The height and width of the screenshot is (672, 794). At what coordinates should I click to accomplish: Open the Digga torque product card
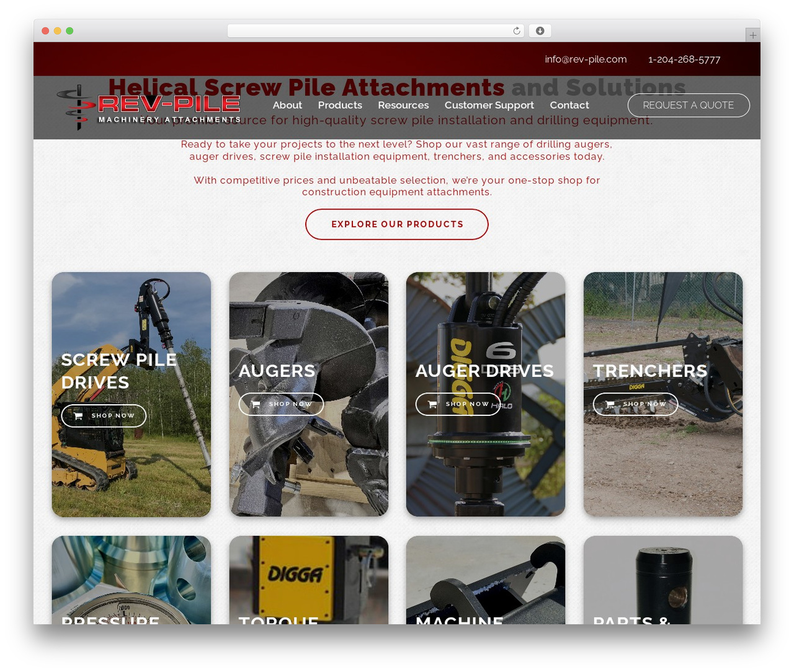click(309, 580)
